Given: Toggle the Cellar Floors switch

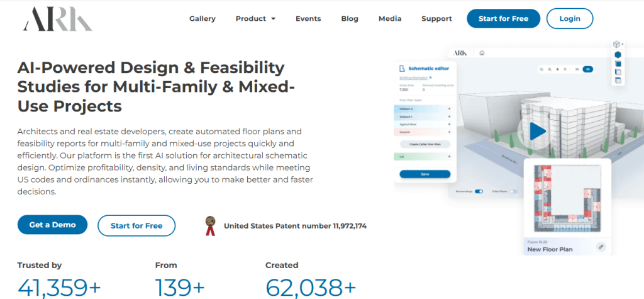Looking at the screenshot, I should pyautogui.click(x=513, y=191).
